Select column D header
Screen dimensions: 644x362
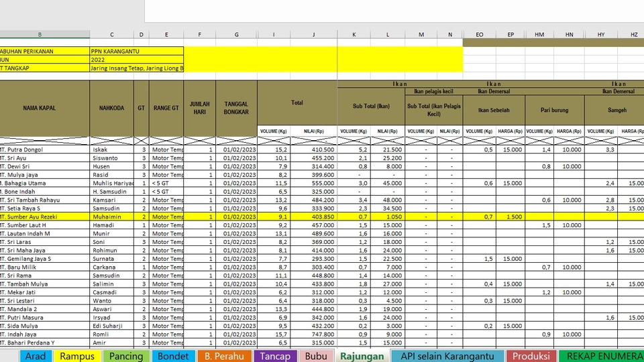coord(142,34)
